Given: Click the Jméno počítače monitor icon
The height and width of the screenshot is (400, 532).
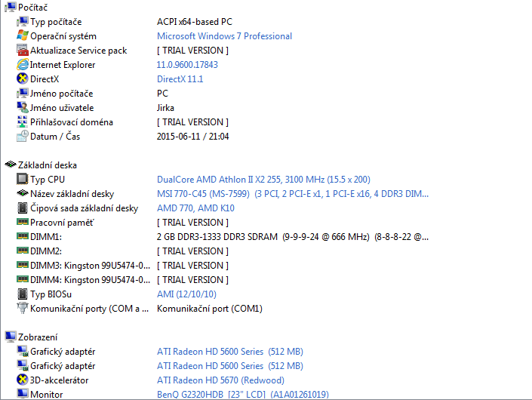Looking at the screenshot, I should tap(23, 94).
